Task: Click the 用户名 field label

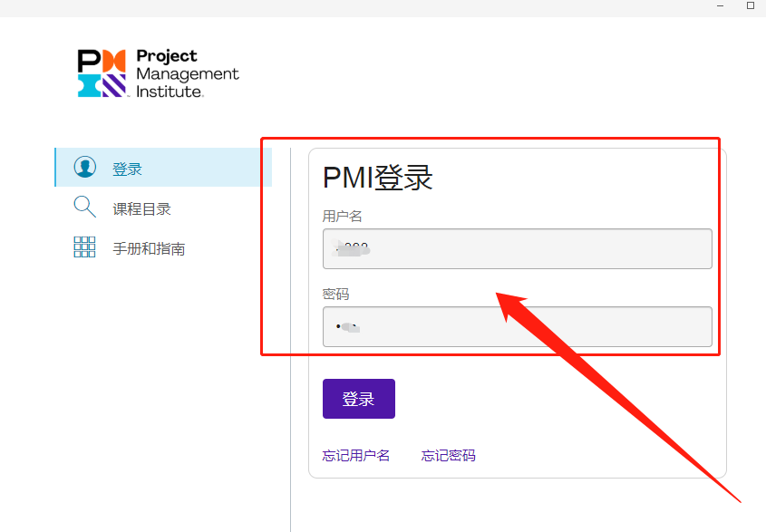Action: pos(343,217)
